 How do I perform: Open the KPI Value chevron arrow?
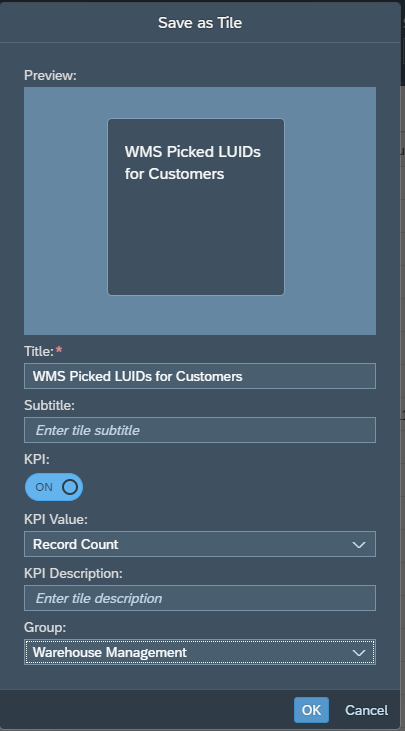point(359,544)
